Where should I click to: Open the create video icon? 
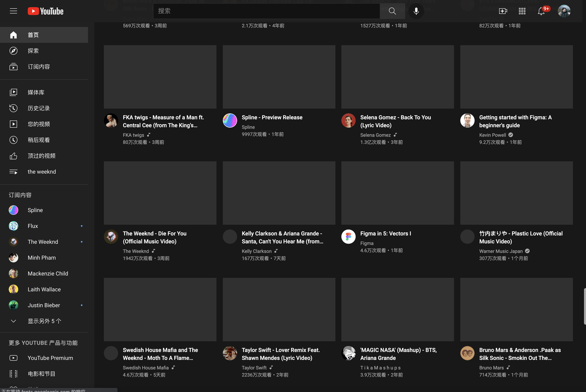coord(503,11)
